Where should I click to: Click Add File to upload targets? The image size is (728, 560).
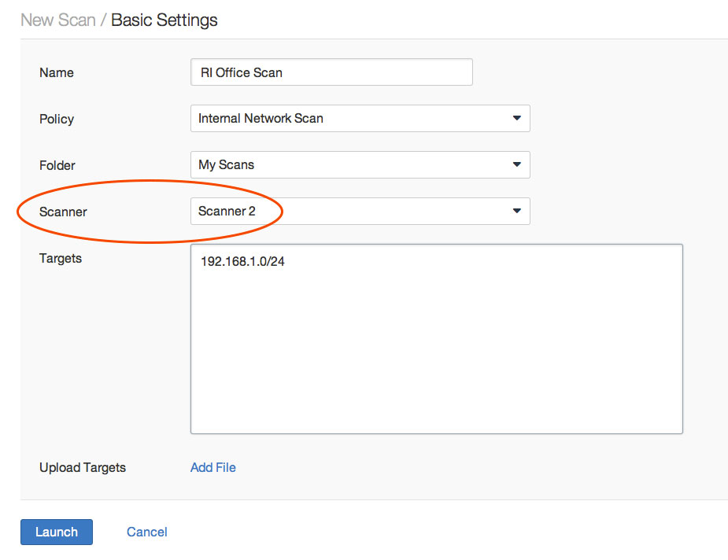tap(213, 467)
